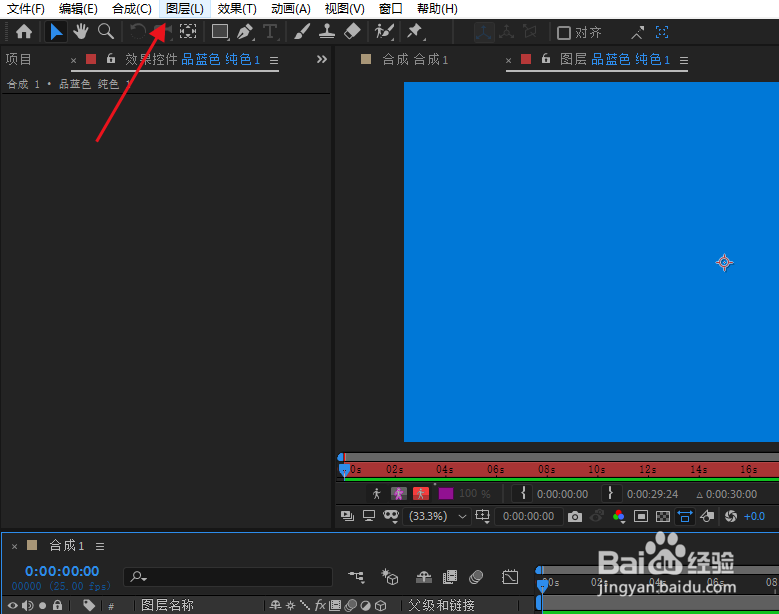
Task: Toggle lock on the 图层 viewer panel
Action: coord(546,59)
